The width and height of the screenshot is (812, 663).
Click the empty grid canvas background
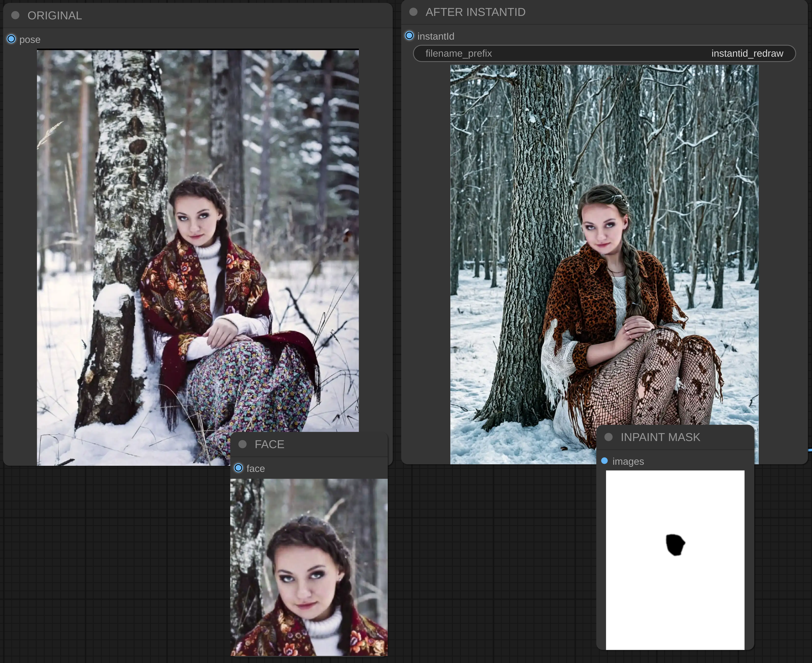point(114,565)
